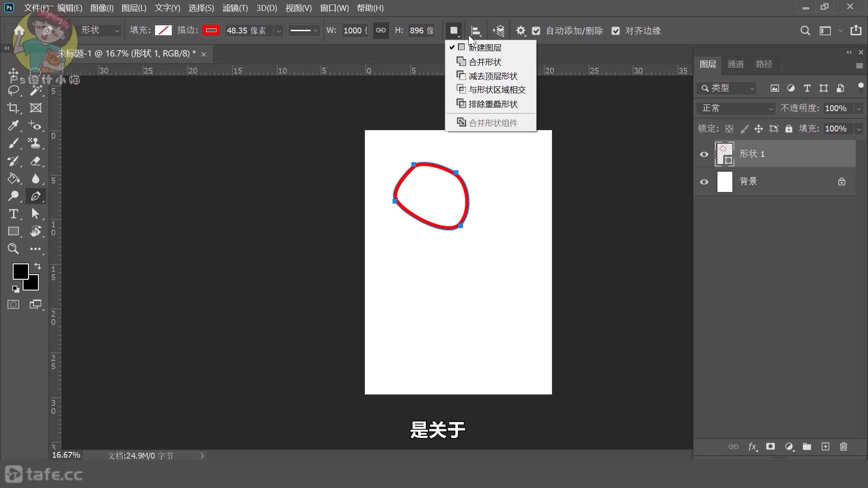Hide the 背景 layer
This screenshot has height=488, width=868.
pos(704,182)
